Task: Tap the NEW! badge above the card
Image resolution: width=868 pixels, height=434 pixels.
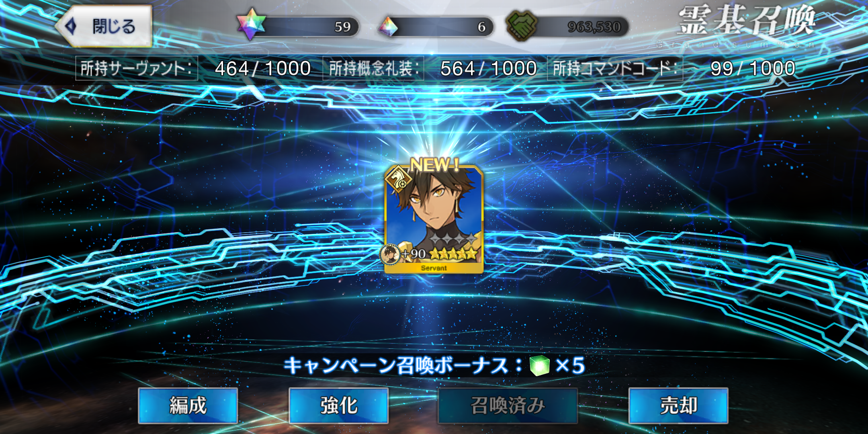Action: click(x=434, y=164)
